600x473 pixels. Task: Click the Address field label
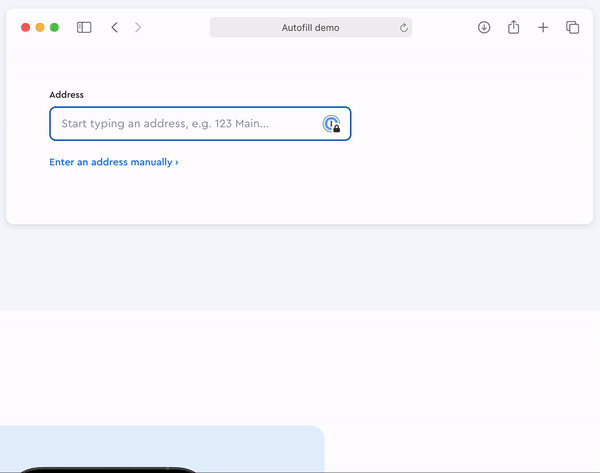(x=67, y=95)
